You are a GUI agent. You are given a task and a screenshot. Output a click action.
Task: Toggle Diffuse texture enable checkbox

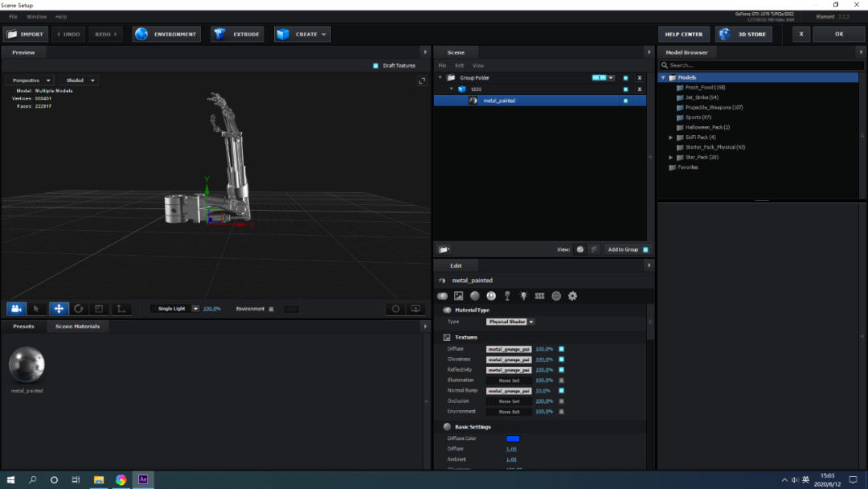point(561,349)
